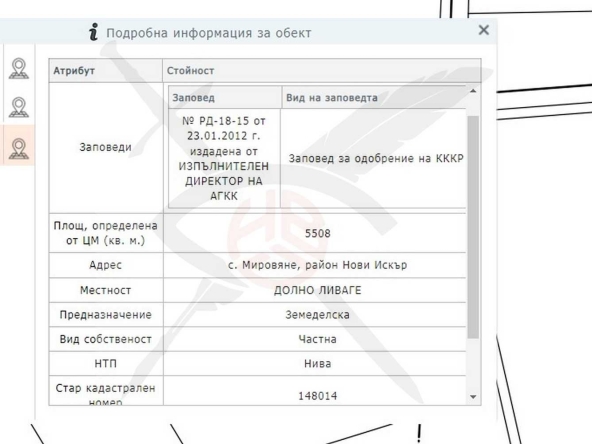592x444 pixels.
Task: Click the Местност attribute label
Action: [105, 290]
